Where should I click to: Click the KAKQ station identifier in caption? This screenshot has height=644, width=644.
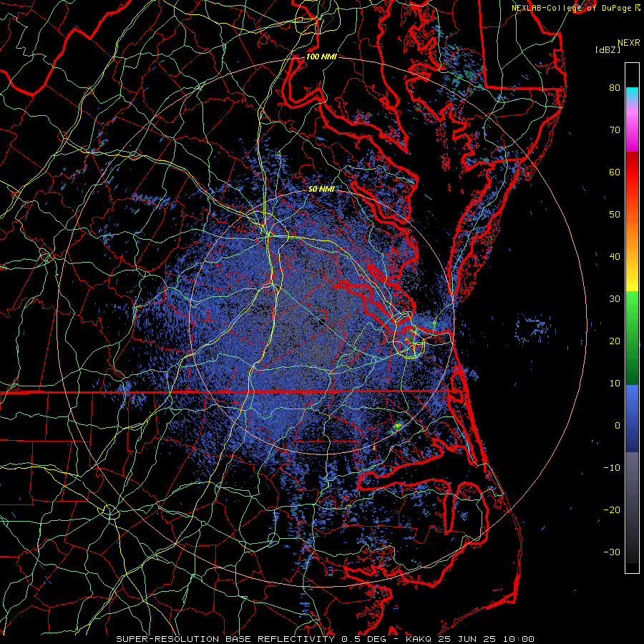pyautogui.click(x=419, y=639)
